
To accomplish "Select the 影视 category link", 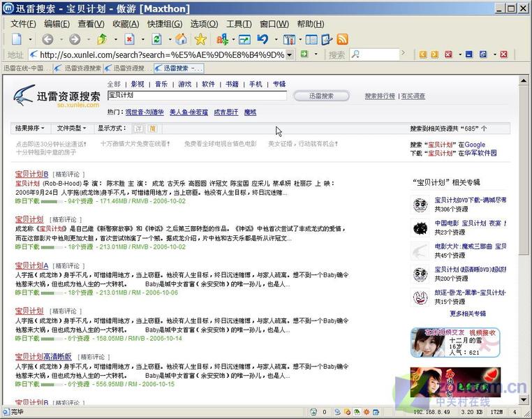I will coord(138,84).
